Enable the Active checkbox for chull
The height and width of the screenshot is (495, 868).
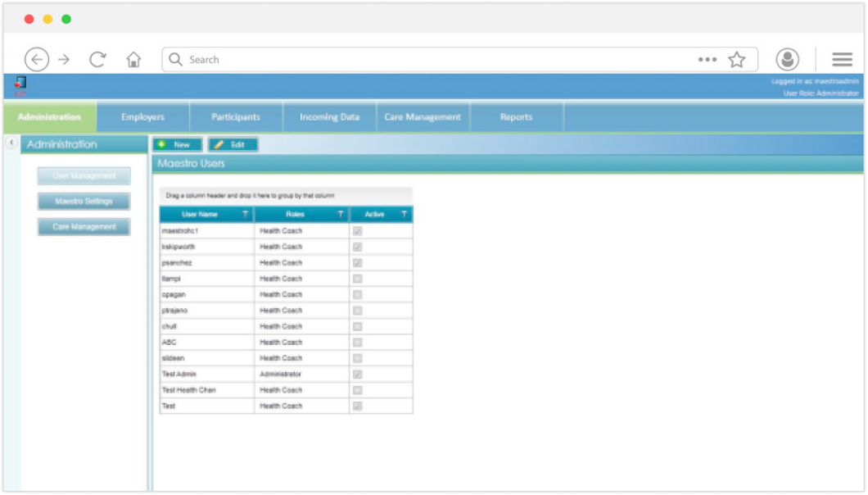[x=358, y=326]
